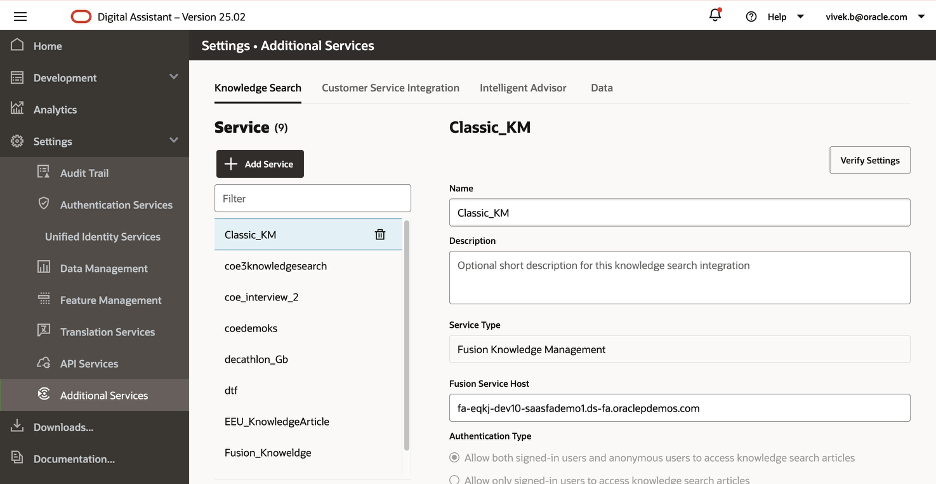Viewport: 936px width, 484px height.
Task: Click the Name field containing Classic_KM
Action: [x=679, y=212]
